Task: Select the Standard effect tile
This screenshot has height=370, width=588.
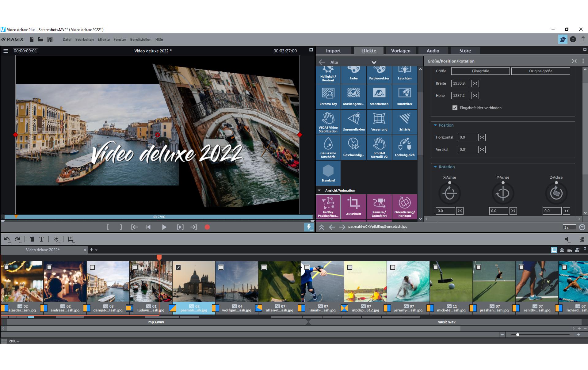Action: coord(328,173)
